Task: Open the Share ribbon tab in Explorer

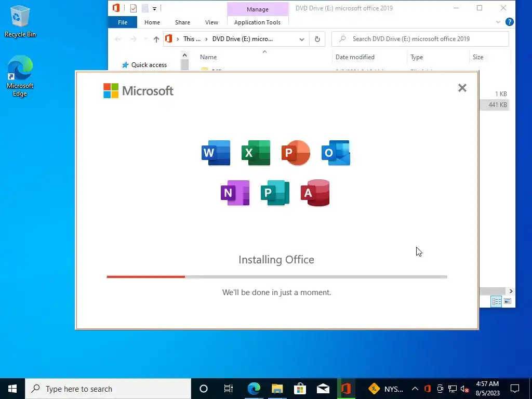Action: click(x=182, y=22)
